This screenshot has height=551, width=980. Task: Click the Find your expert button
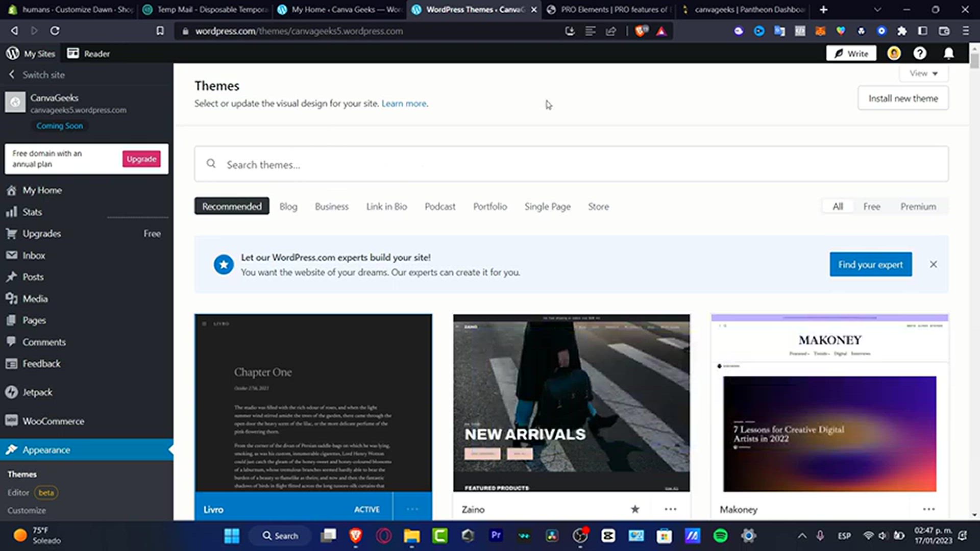pos(870,265)
